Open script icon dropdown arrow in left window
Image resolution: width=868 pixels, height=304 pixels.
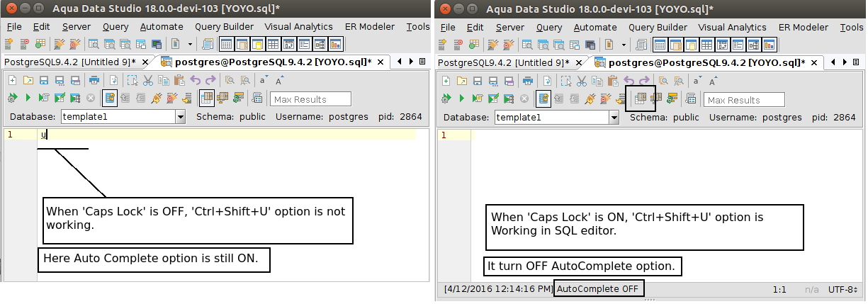point(190,44)
